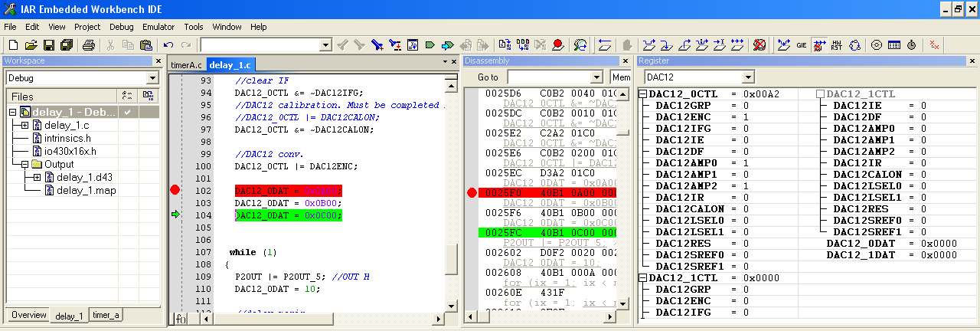Click the Reset debugger icon
Screen dimensions: 980x331
pos(605,45)
